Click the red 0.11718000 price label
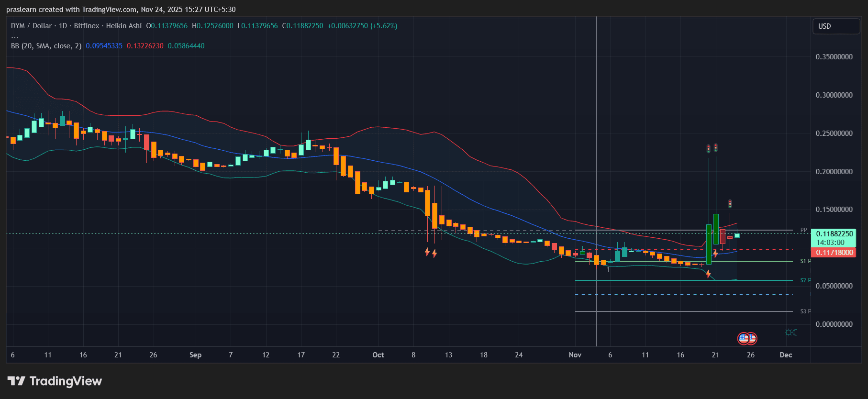 (x=835, y=253)
